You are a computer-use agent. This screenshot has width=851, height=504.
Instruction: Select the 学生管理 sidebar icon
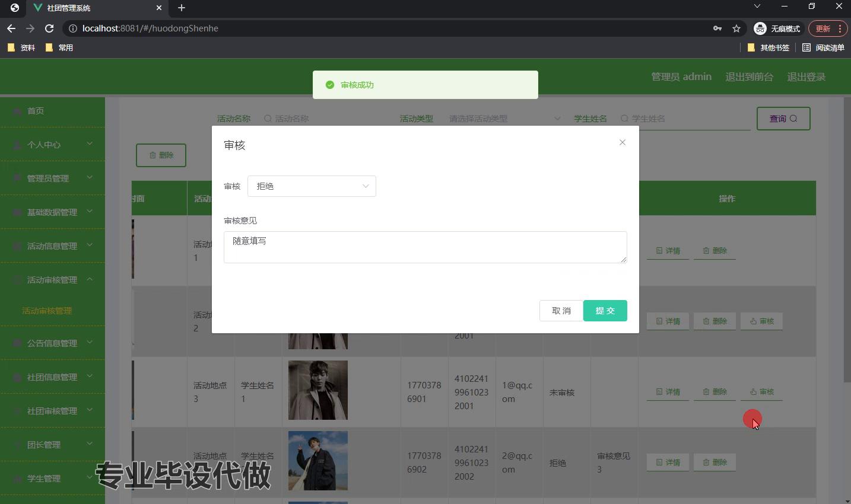point(16,479)
